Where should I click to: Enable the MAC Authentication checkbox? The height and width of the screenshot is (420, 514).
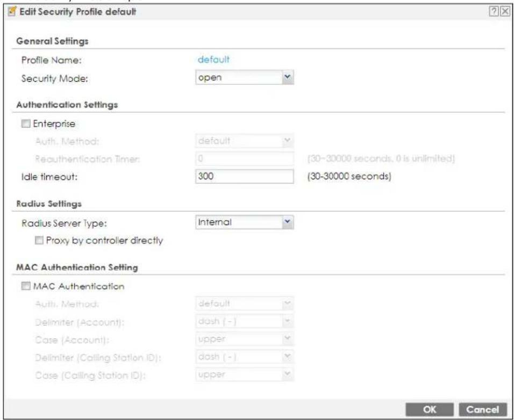[25, 286]
